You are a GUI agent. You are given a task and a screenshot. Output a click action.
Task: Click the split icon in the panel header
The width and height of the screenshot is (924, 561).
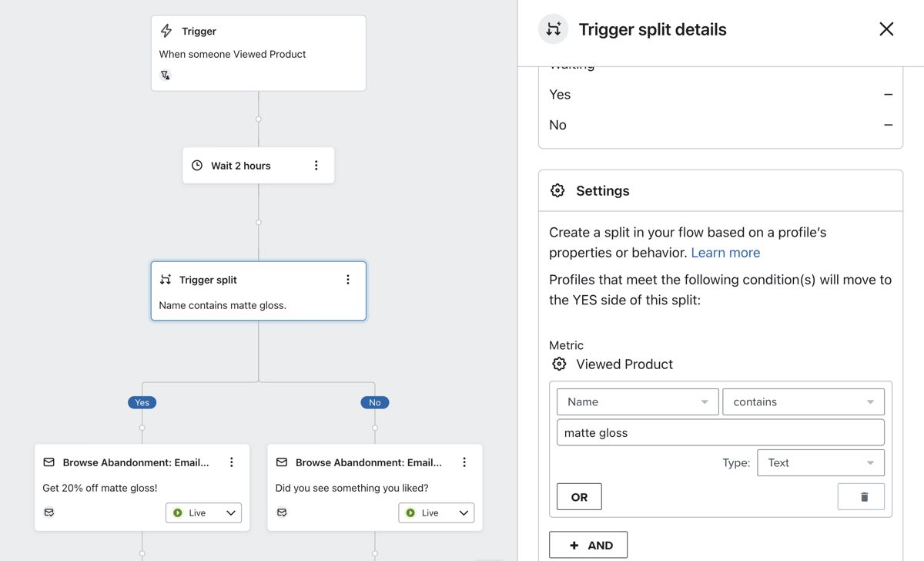pos(552,29)
